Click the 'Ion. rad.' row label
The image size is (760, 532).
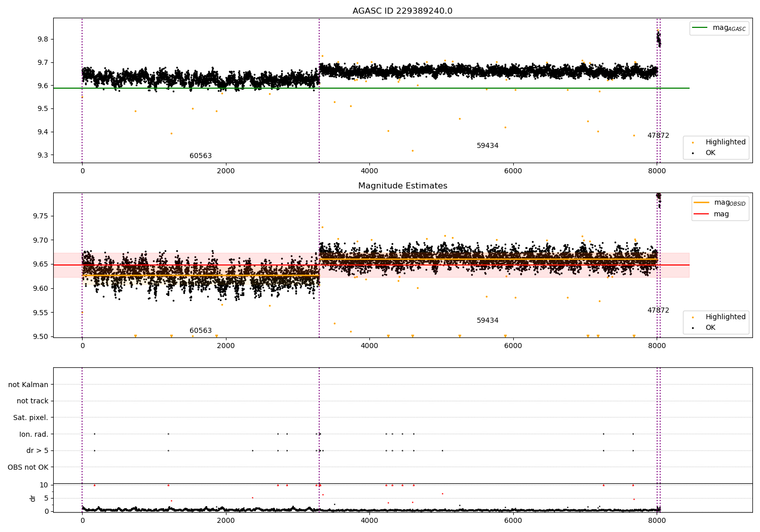coord(34,435)
